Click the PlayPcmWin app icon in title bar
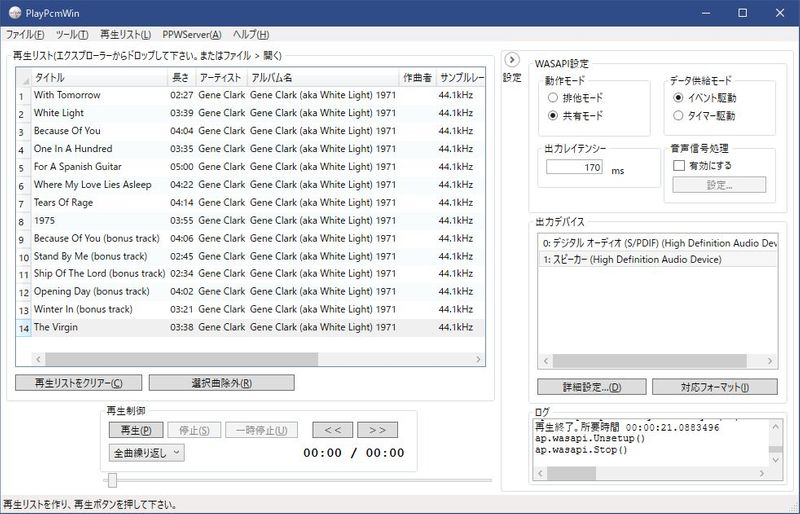The height and width of the screenshot is (514, 800). click(x=13, y=13)
